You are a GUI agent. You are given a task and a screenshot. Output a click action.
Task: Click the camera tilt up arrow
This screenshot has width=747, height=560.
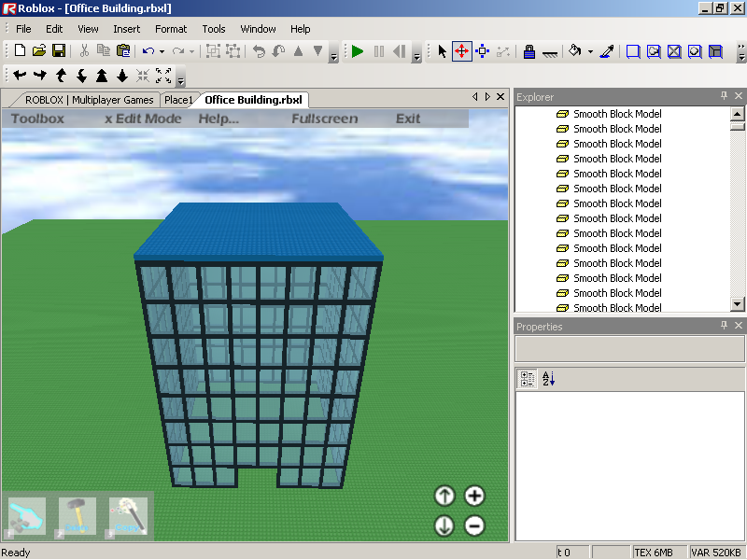[444, 496]
